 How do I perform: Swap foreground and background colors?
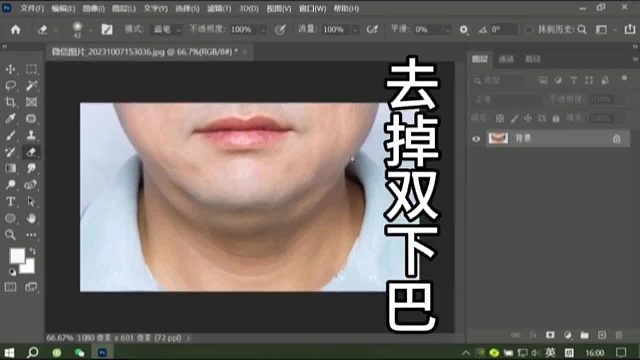[32, 251]
